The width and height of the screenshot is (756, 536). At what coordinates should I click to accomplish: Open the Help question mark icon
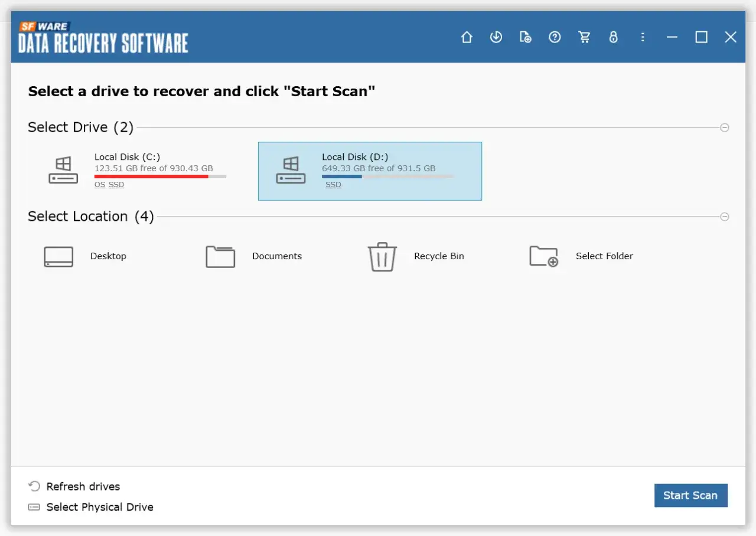pyautogui.click(x=555, y=37)
